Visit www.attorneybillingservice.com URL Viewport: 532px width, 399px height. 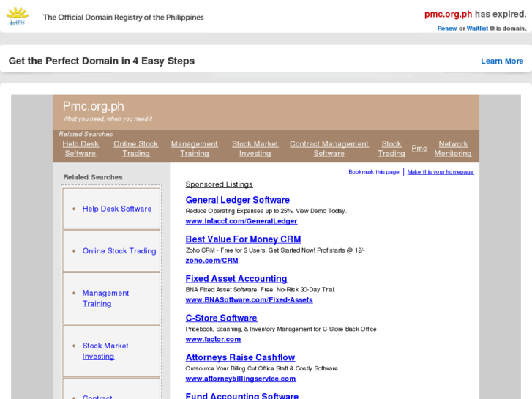click(241, 379)
